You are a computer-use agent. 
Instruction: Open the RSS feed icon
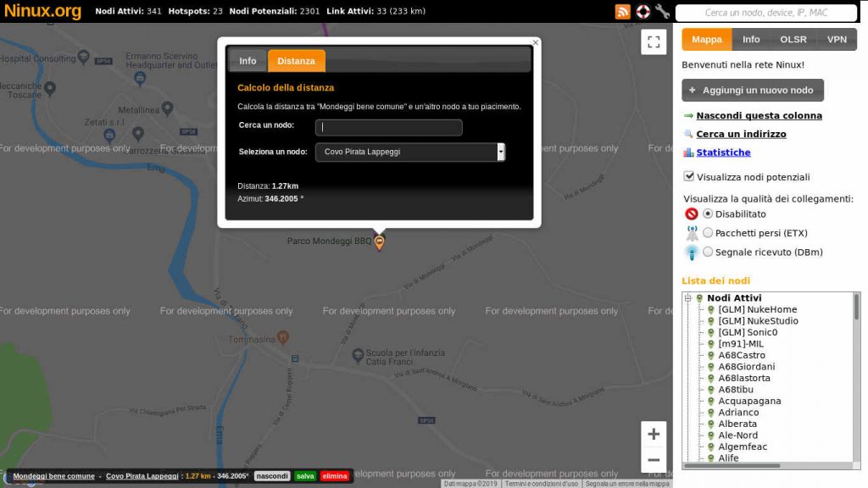(x=623, y=12)
